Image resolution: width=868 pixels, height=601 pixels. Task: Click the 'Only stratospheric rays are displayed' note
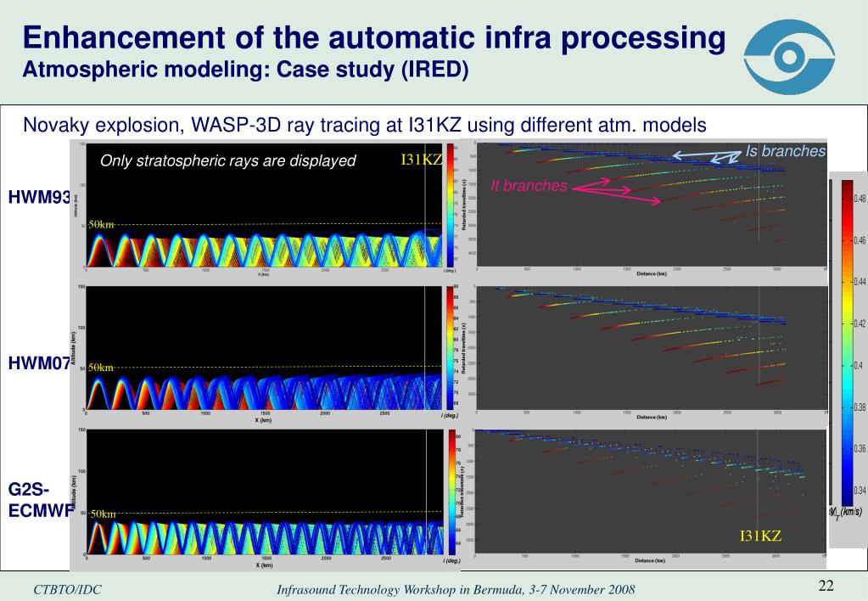coord(227,160)
